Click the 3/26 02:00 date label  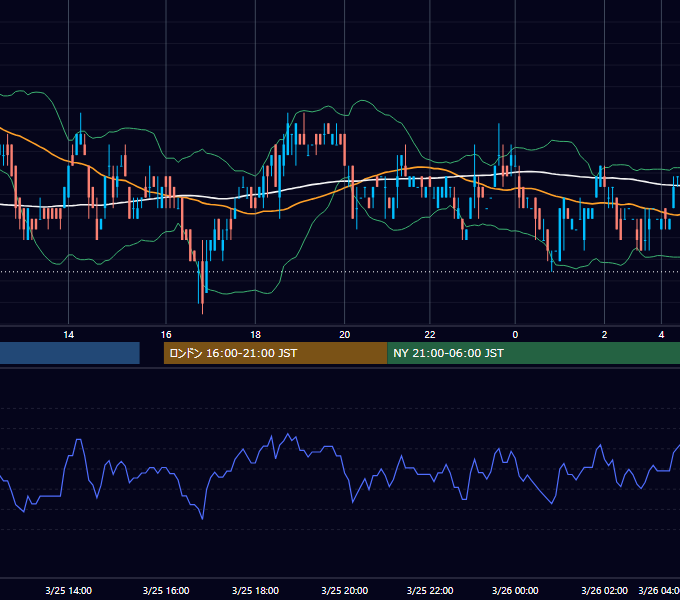pos(605,590)
